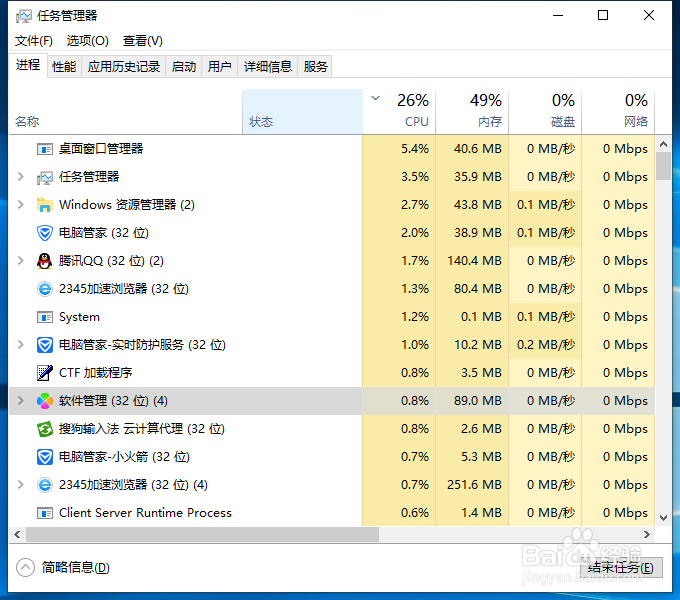Click the horizontal scrollbar left arrow
Viewport: 680px width, 600px height.
17,535
